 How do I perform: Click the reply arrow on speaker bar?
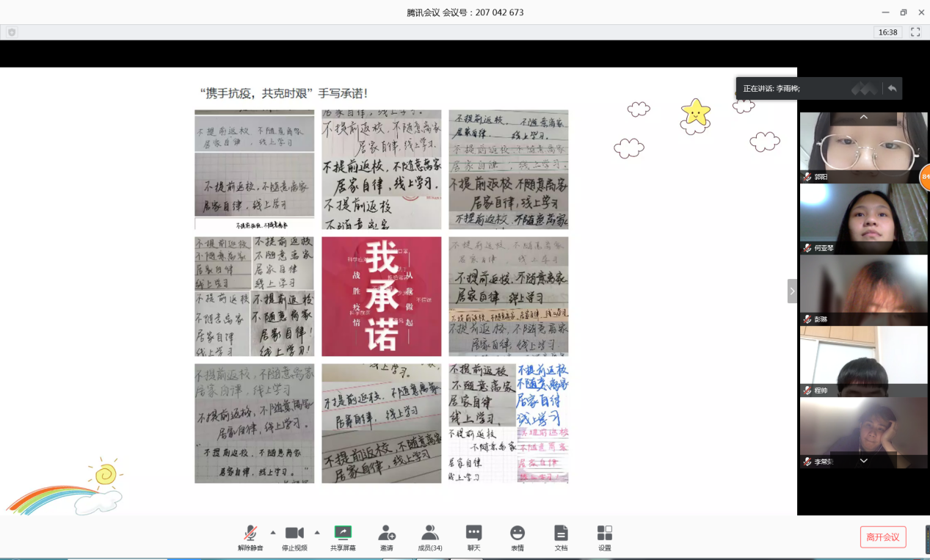[892, 88]
